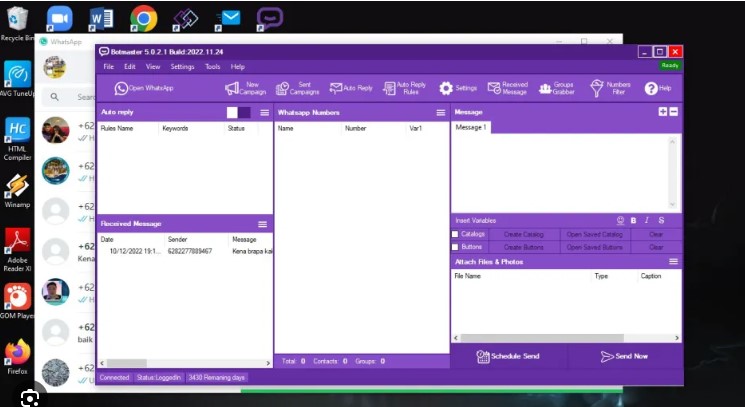Select the Message 1 tab
Image resolution: width=745 pixels, height=407 pixels.
471,127
